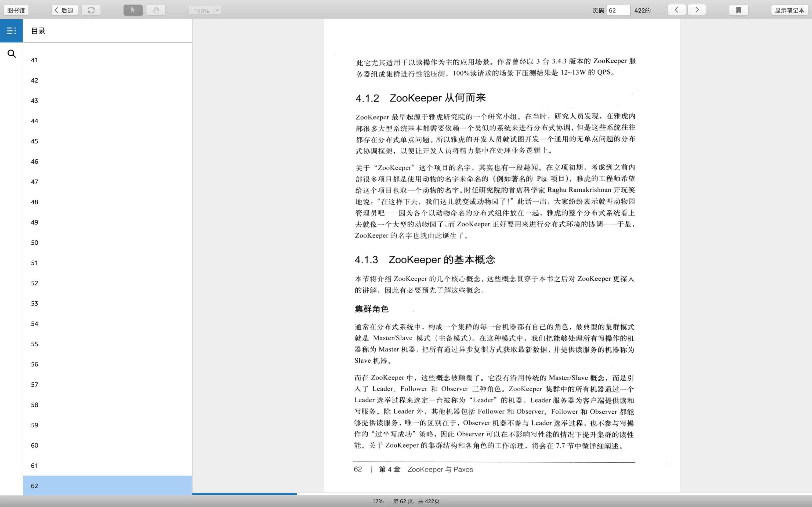
Task: Click the 图书馆 library button
Action: click(x=16, y=10)
